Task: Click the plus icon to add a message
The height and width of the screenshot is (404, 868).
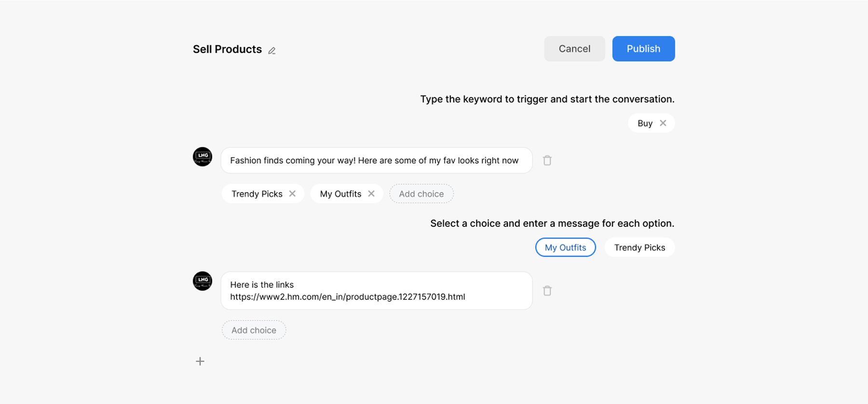Action: click(200, 361)
